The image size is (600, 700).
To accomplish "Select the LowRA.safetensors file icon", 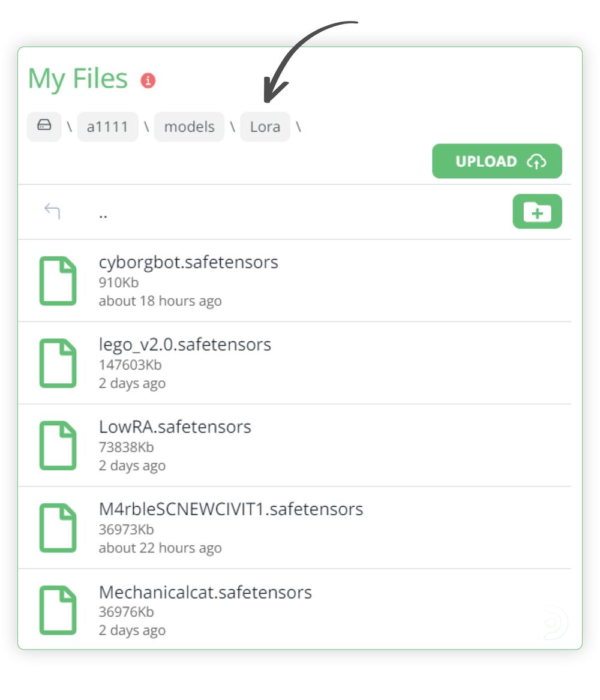I will pos(58,444).
